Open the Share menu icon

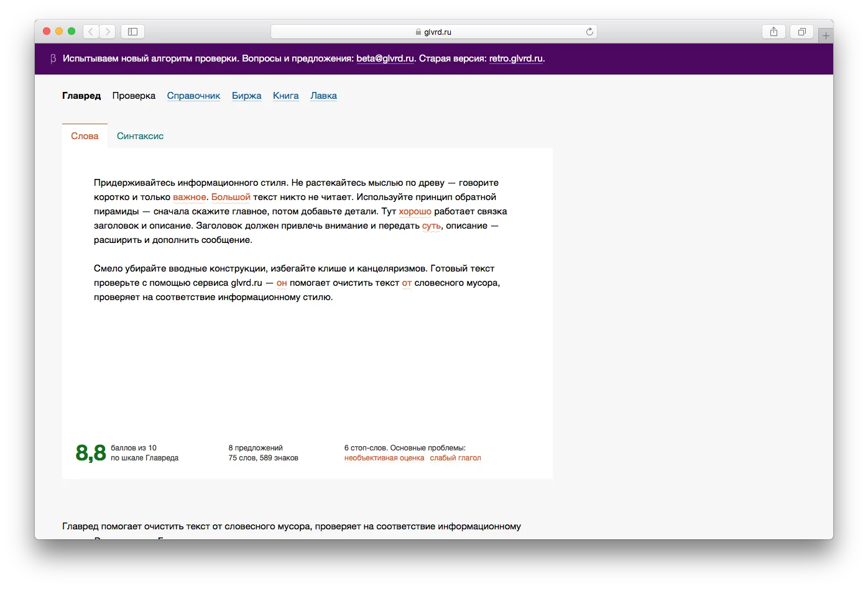773,32
